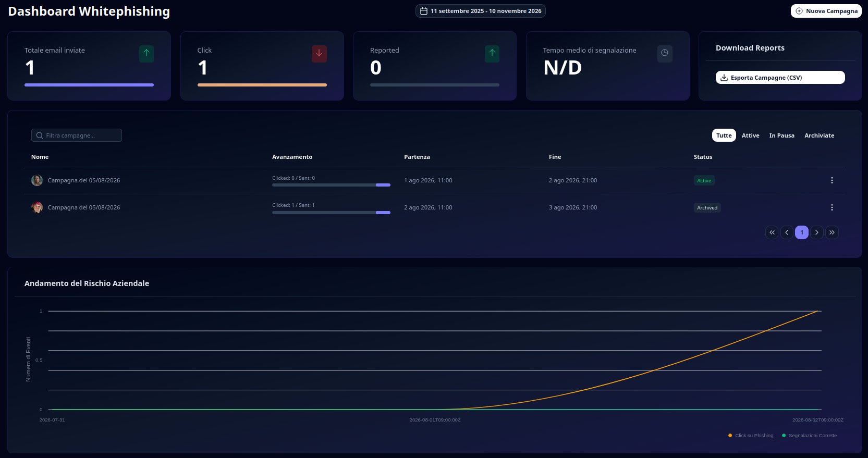
Task: Switch to the Archiviate filter tab
Action: (820, 135)
